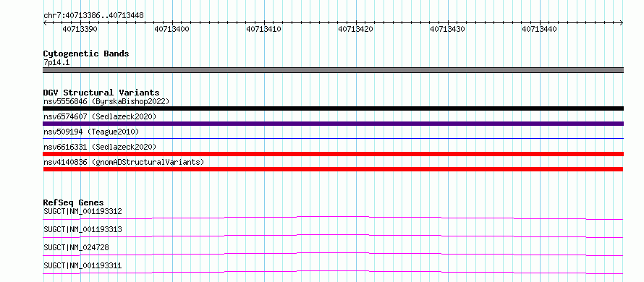This screenshot has width=644, height=282.
Task: Select transcript label SUGCT|NM_024728
Action: (x=76, y=247)
